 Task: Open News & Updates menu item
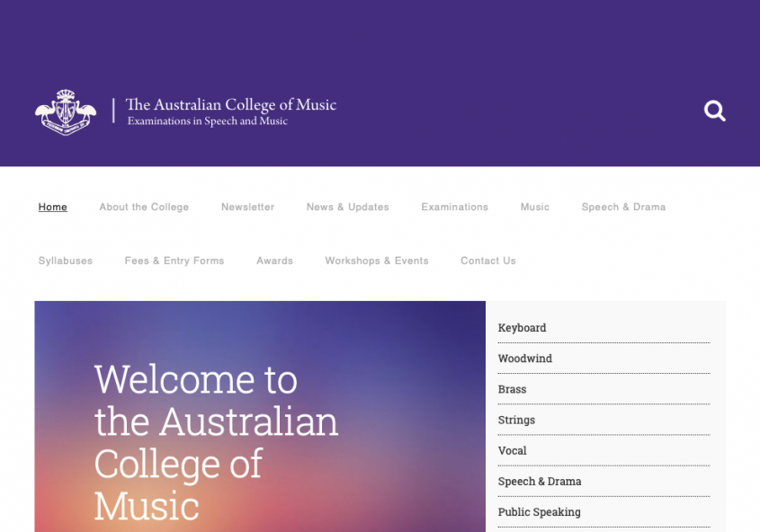347,207
